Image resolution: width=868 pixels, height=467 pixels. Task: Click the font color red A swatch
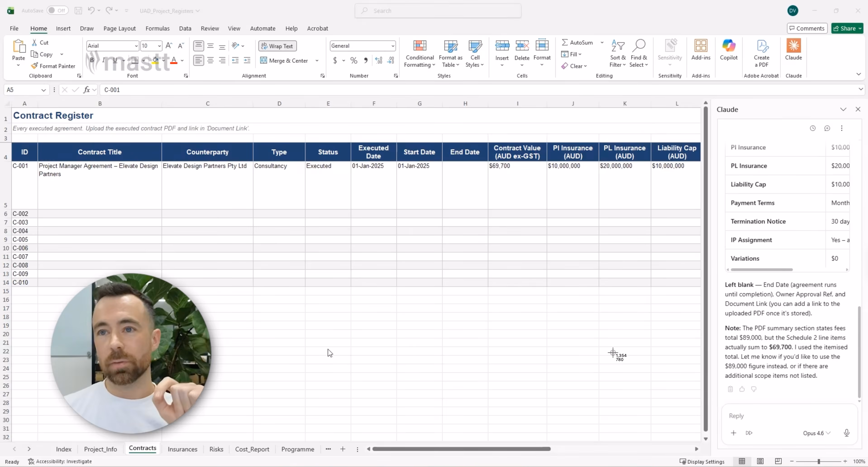click(x=174, y=61)
